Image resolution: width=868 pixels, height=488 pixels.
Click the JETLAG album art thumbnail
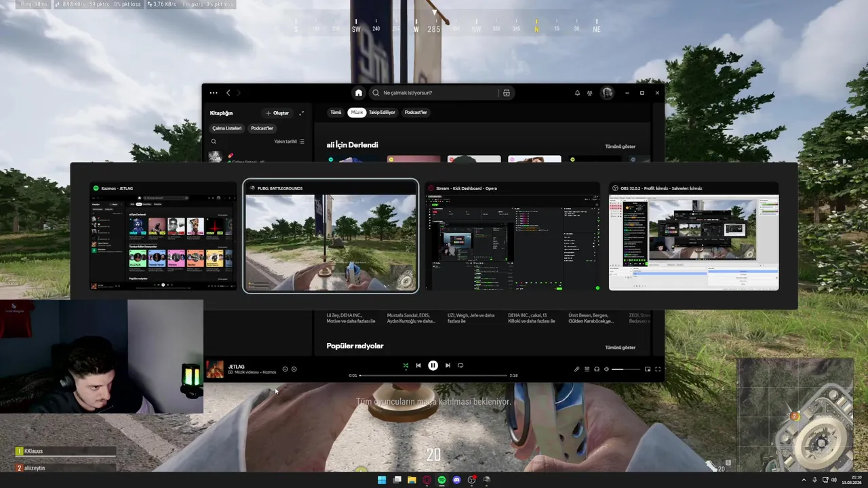(x=215, y=369)
